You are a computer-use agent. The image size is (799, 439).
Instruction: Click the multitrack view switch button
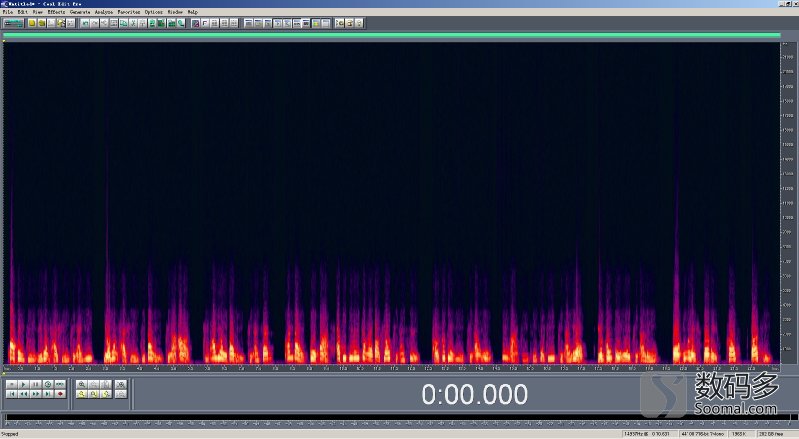13,22
